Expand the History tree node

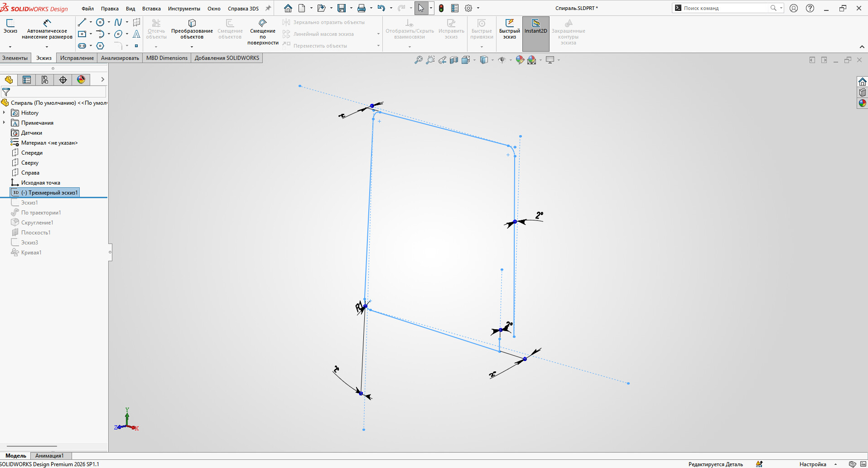click(x=4, y=112)
